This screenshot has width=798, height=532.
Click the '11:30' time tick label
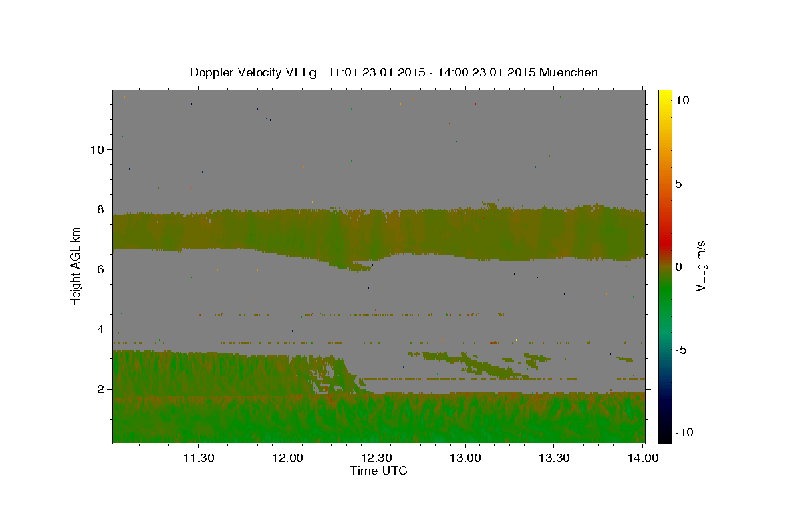[198, 458]
